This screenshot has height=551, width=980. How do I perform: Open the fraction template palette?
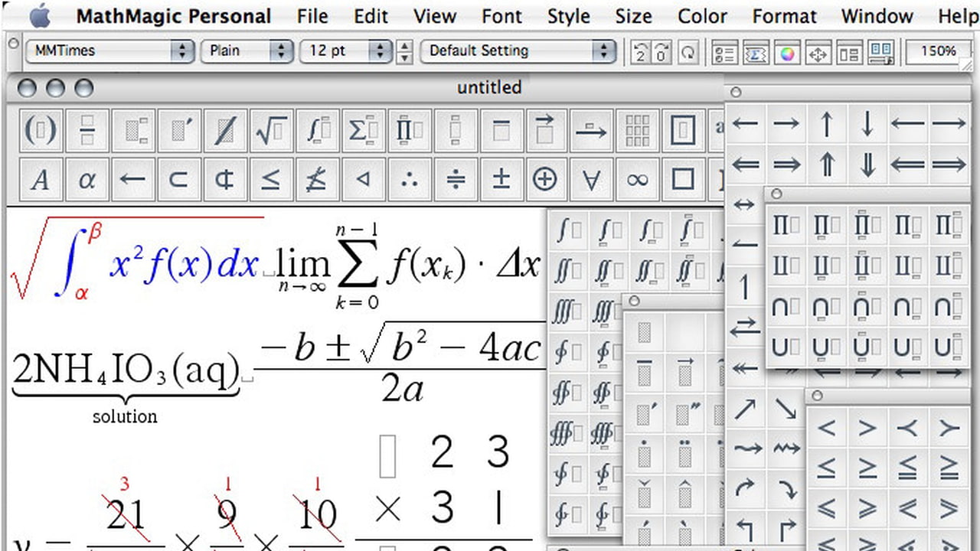point(87,130)
